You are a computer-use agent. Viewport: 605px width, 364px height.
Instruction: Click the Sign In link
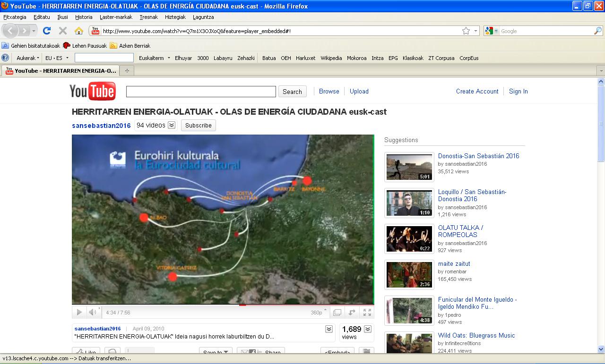tap(518, 91)
